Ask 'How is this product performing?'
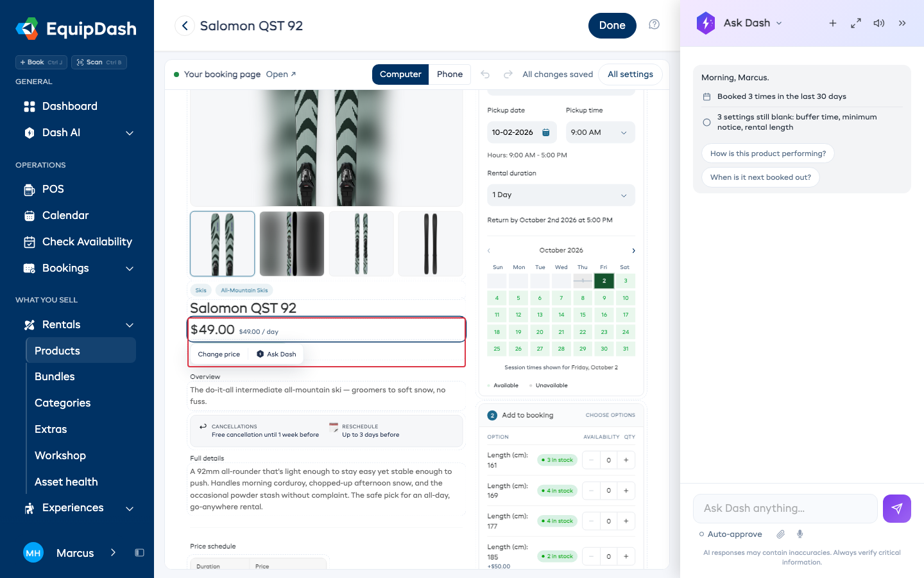The width and height of the screenshot is (924, 578). coord(767,153)
